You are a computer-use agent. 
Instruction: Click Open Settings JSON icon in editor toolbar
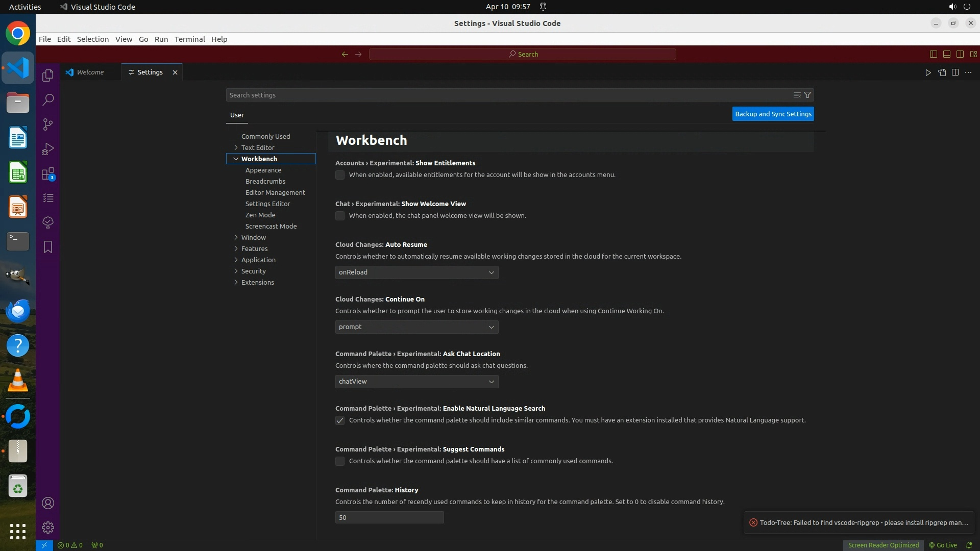[942, 72]
